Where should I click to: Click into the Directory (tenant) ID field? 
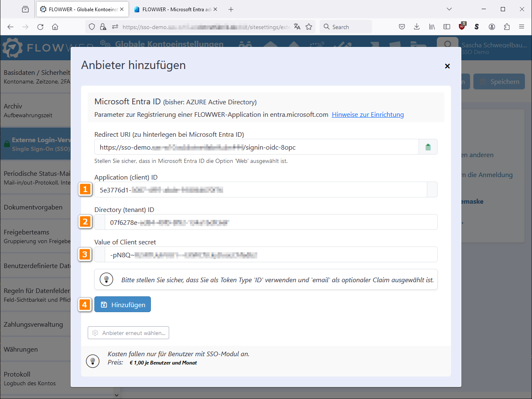tap(270, 222)
